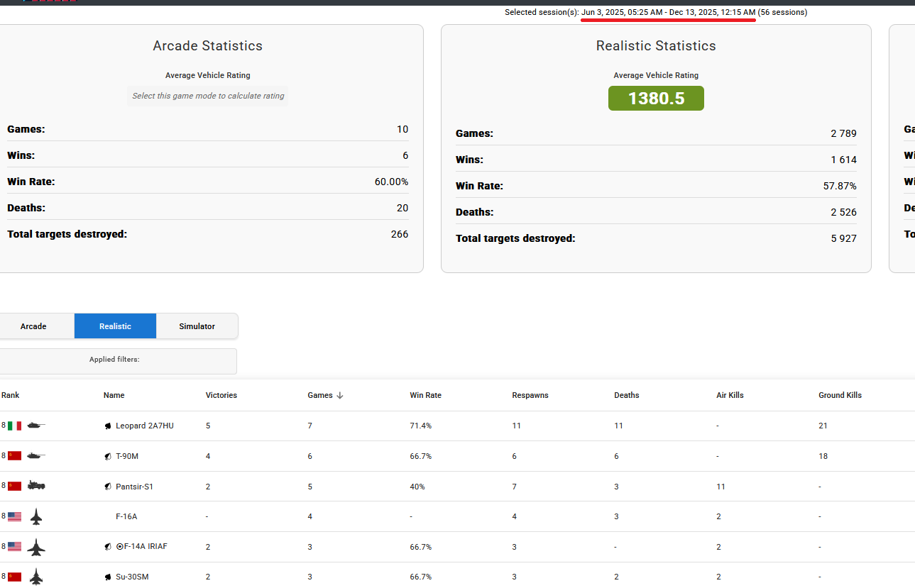Click the Italian flag beside Leopard 2A7HU
This screenshot has width=915, height=588.
point(14,426)
